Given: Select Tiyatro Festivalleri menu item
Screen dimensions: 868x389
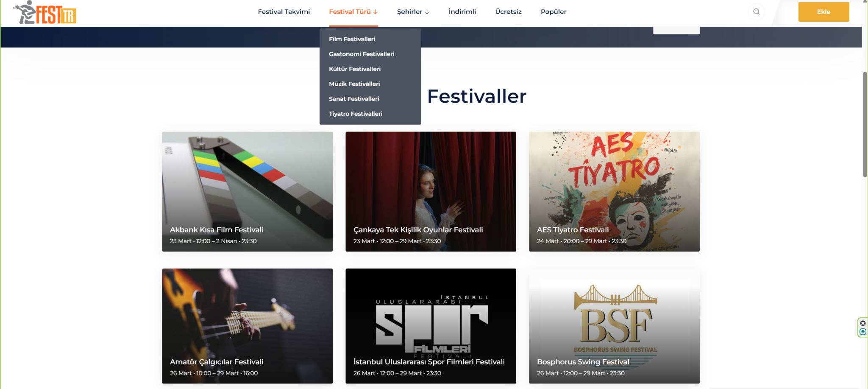Looking at the screenshot, I should [356, 114].
